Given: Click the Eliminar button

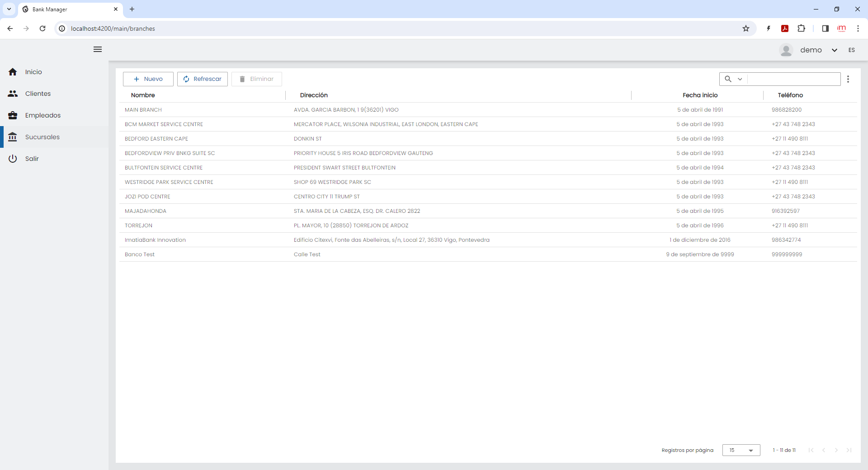Looking at the screenshot, I should pos(257,79).
